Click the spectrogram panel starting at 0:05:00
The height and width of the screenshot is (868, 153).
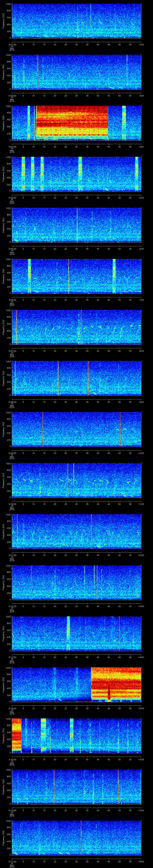tap(76, 225)
